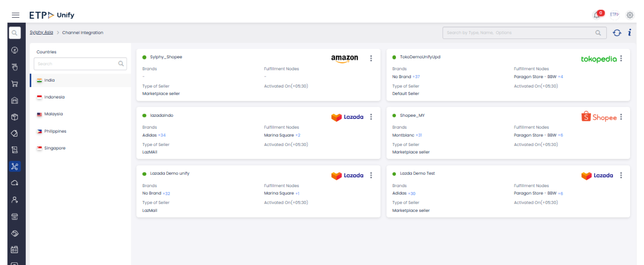Screen dimensions: 644x265
Task: Click the +34 brands link on lazadaindo
Action: coord(162,135)
